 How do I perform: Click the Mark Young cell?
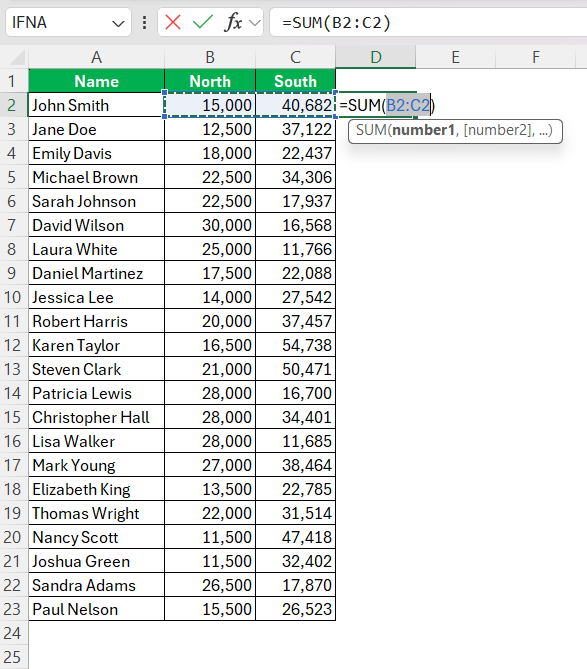(x=96, y=465)
